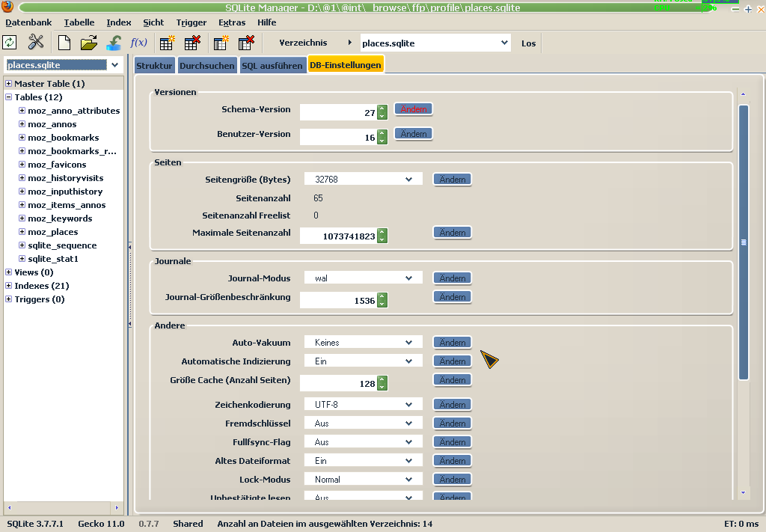Click the first table icon with red X
The image size is (766, 532).
pos(191,43)
